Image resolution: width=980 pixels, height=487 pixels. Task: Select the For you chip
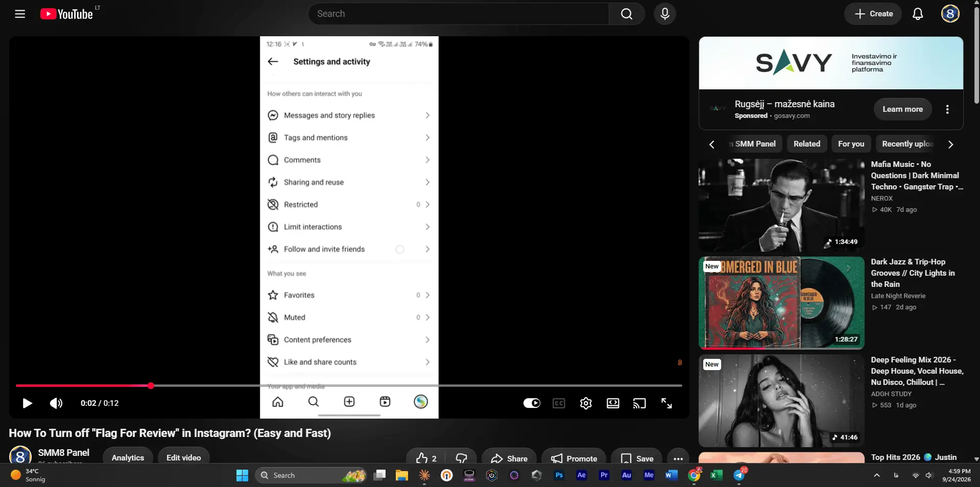tap(851, 144)
